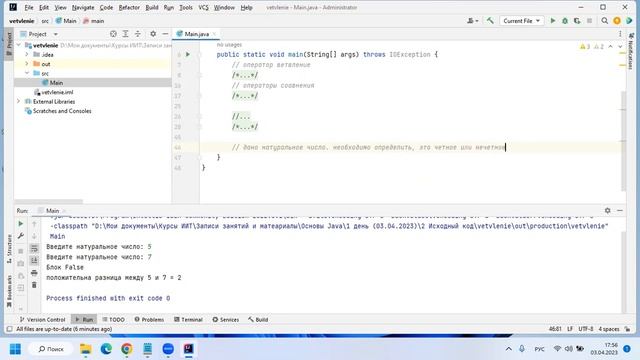Open the IDE updates icon in the toolbar
The height and width of the screenshot is (360, 640).
pyautogui.click(x=617, y=21)
